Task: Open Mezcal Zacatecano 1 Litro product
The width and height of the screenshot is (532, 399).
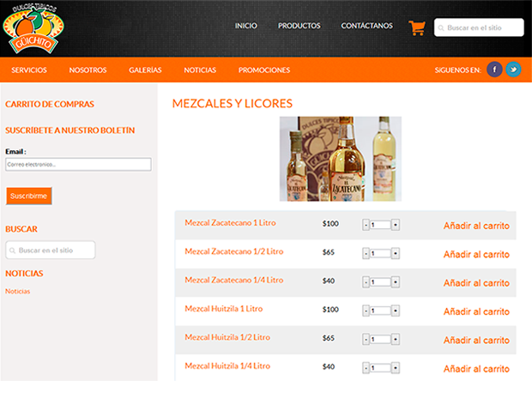Action: pos(230,223)
